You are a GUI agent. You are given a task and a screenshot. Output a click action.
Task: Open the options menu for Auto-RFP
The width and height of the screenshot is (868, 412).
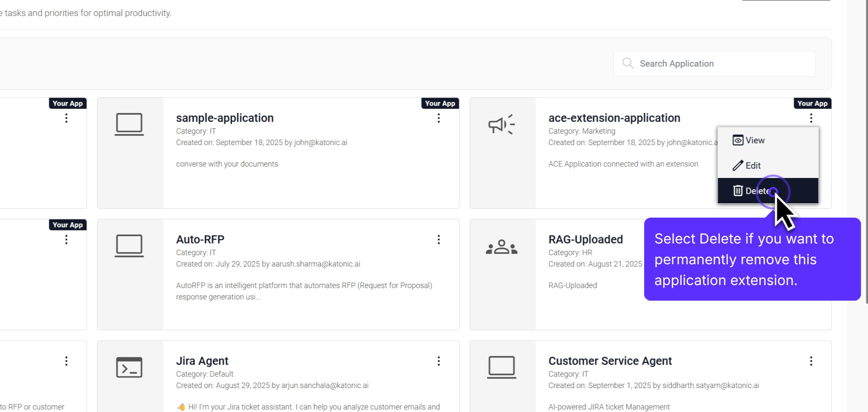click(x=438, y=239)
